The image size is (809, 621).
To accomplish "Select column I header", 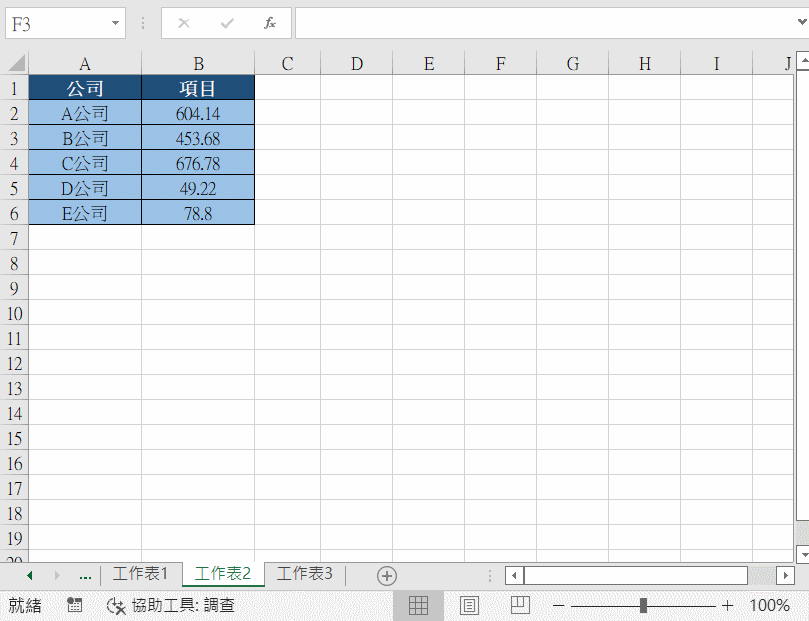I will tap(717, 63).
